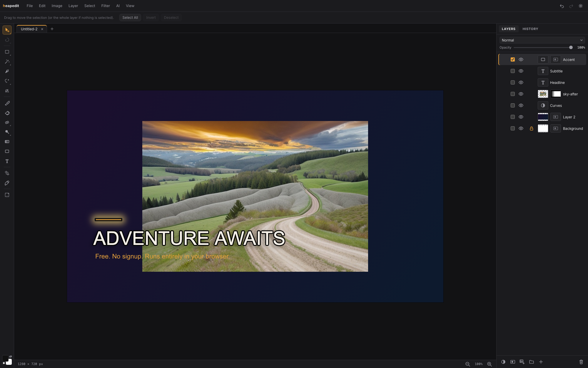Image resolution: width=588 pixels, height=368 pixels.
Task: Select the Healing bandage tool
Action: pos(7,122)
